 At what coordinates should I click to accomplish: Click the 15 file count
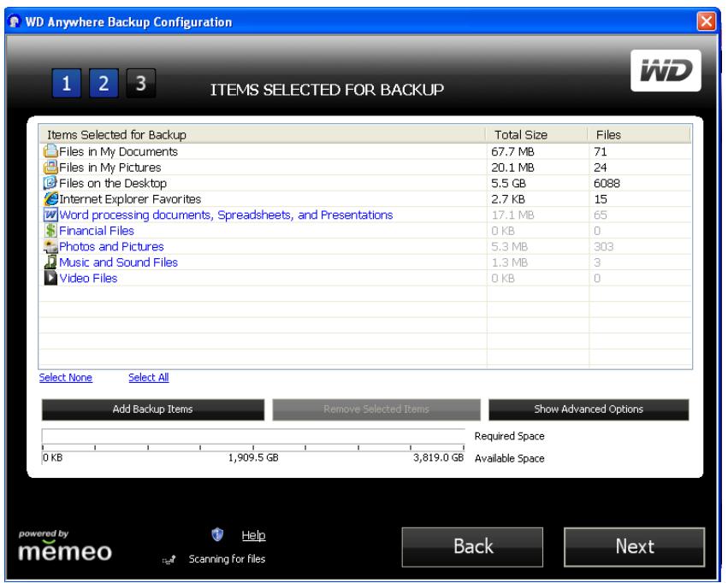(601, 199)
